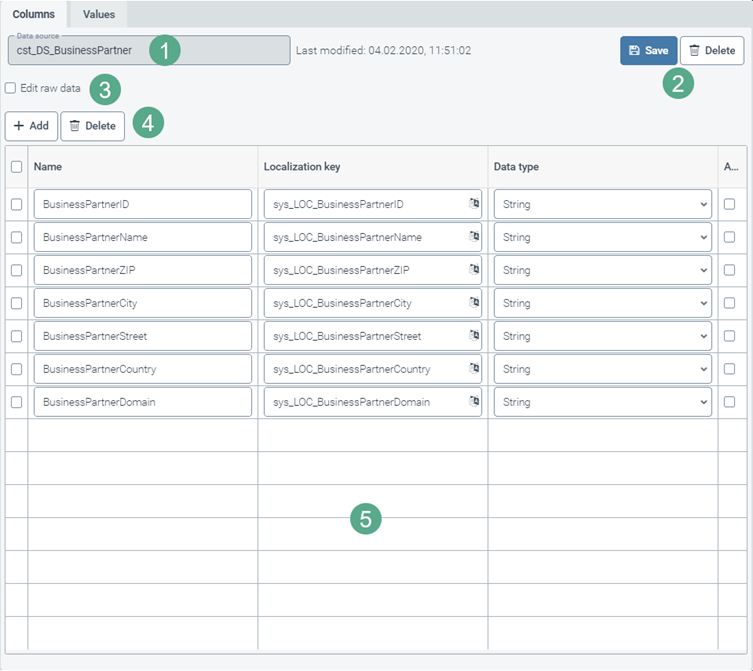Expand Data type dropdown for BusinessPartnerCity

pos(602,303)
